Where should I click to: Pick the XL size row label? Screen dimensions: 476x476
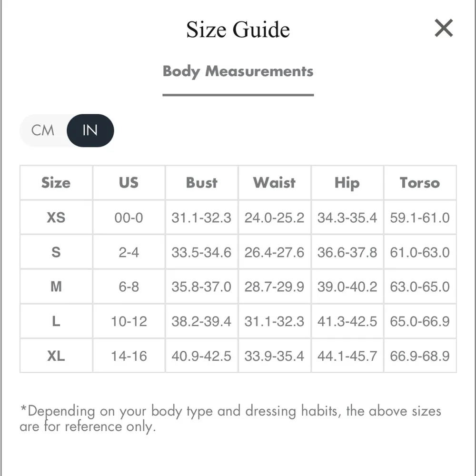tap(56, 356)
